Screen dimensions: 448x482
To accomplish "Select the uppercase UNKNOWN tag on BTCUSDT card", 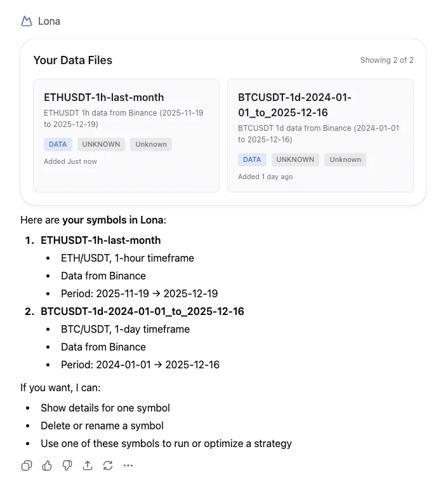I will [x=295, y=159].
